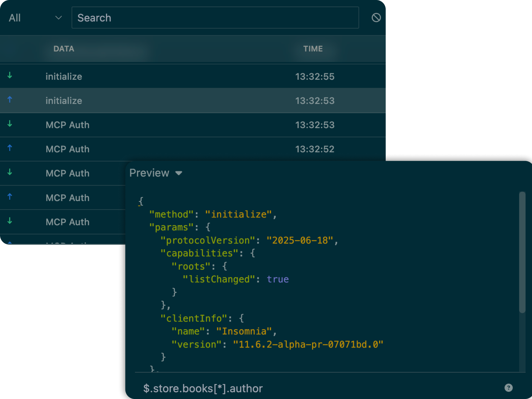This screenshot has width=532, height=399.
Task: Click green down arrow on first initialize row
Action: (10, 76)
